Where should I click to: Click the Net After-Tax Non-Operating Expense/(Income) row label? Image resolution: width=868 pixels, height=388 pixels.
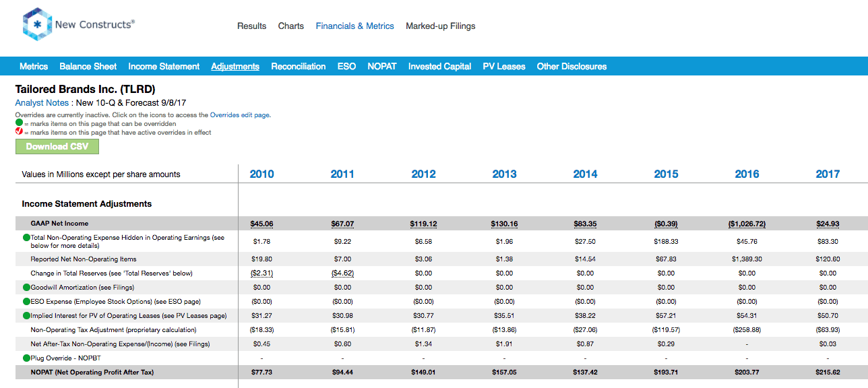pyautogui.click(x=119, y=344)
